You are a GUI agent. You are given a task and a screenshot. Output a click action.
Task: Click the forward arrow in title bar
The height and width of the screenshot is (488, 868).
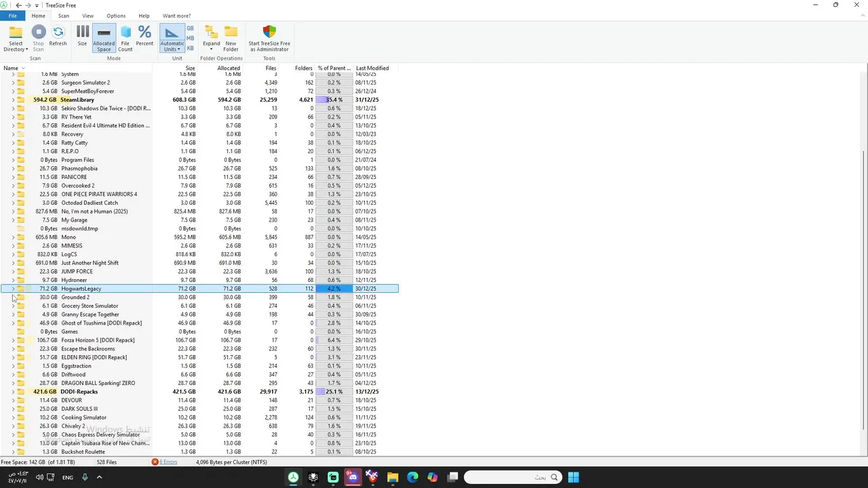pyautogui.click(x=28, y=5)
